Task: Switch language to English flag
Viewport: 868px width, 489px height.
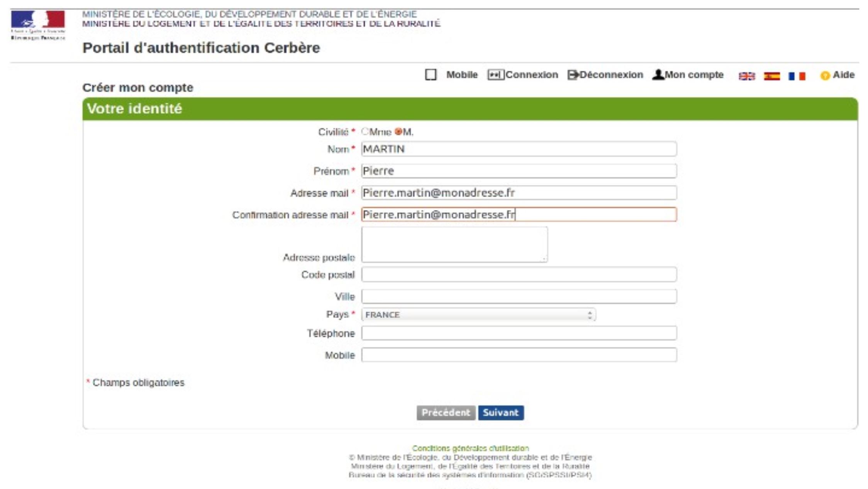Action: (746, 76)
